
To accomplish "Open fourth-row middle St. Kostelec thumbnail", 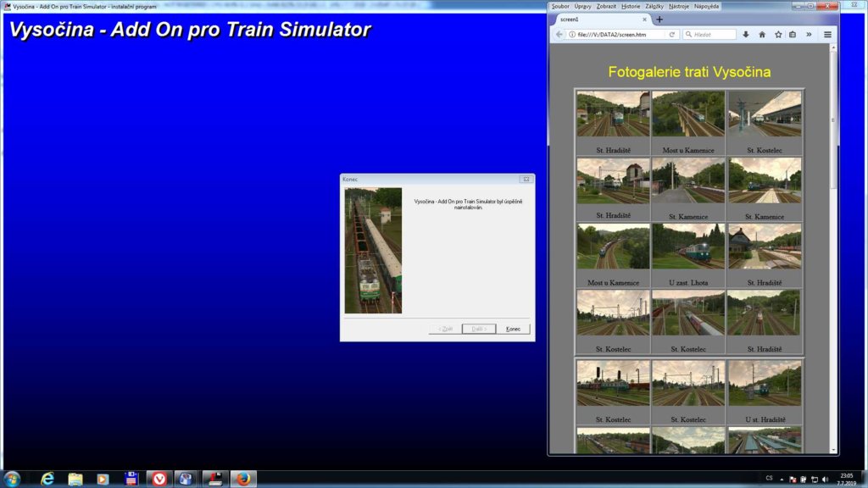I will click(688, 313).
